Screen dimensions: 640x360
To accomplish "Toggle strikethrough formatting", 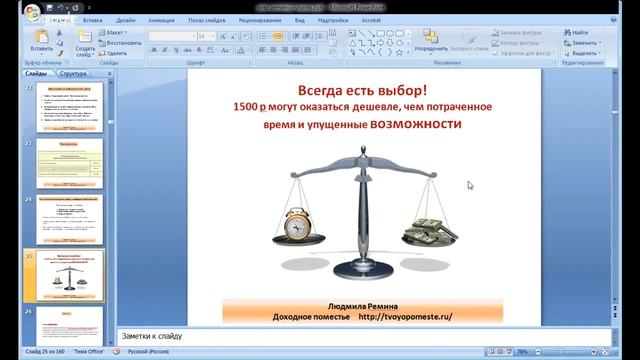I will [187, 50].
